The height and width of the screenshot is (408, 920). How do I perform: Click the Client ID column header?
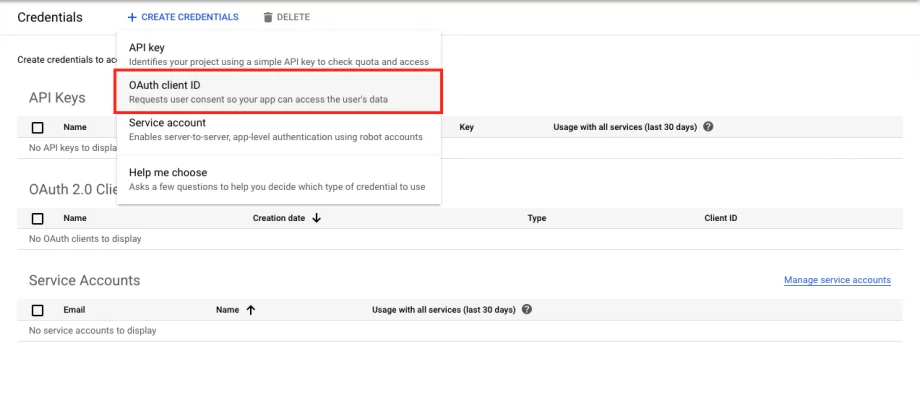721,218
